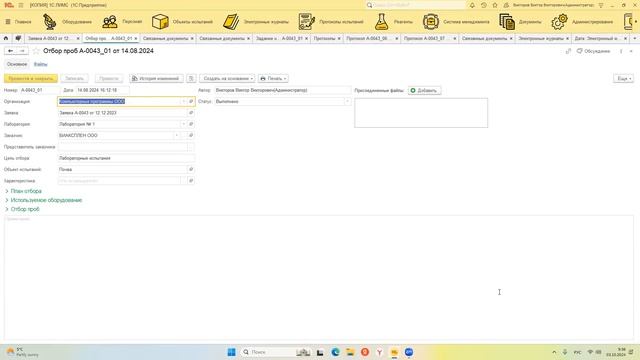Image resolution: width=640 pixels, height=360 pixels.
Task: Click the notifications bell icon in title bar
Action: (472, 5)
